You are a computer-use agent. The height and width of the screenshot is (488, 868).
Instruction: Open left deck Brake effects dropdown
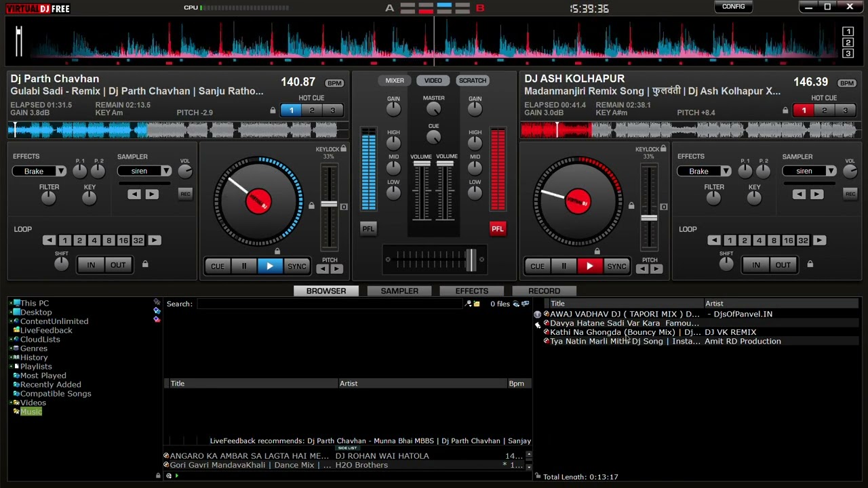61,171
